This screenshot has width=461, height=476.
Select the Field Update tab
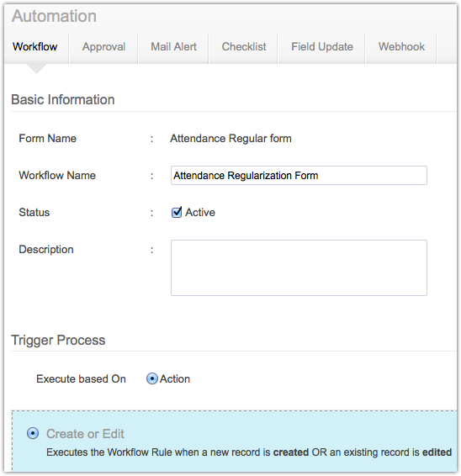click(x=322, y=47)
